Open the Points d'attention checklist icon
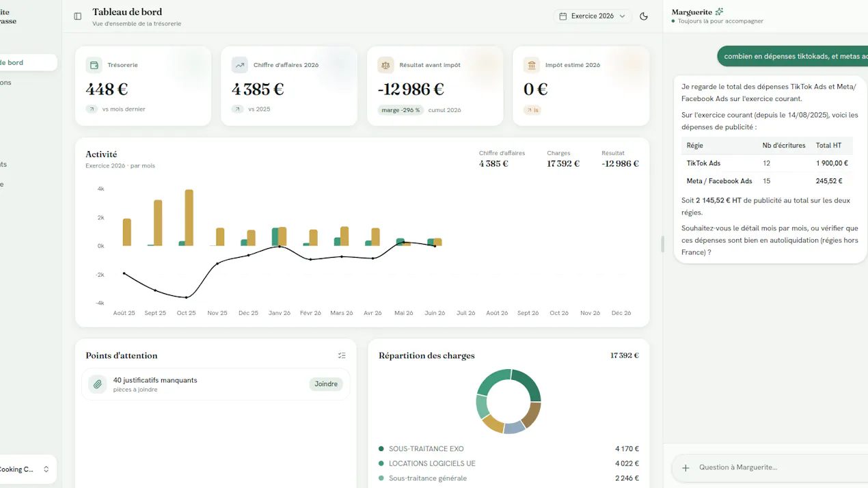 click(342, 355)
